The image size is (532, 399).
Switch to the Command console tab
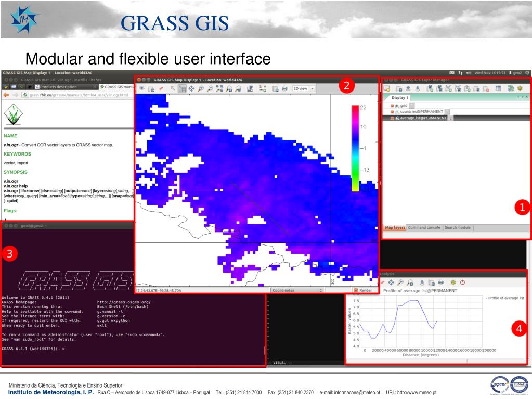[424, 228]
